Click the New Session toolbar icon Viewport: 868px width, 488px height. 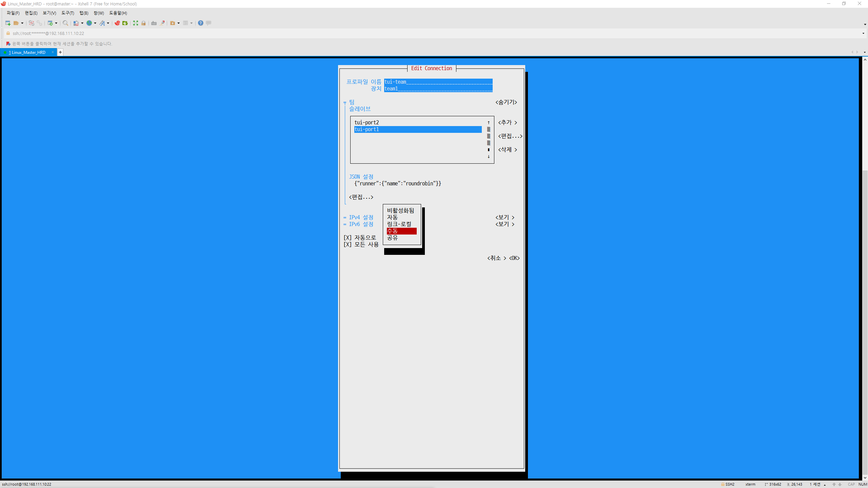click(8, 23)
